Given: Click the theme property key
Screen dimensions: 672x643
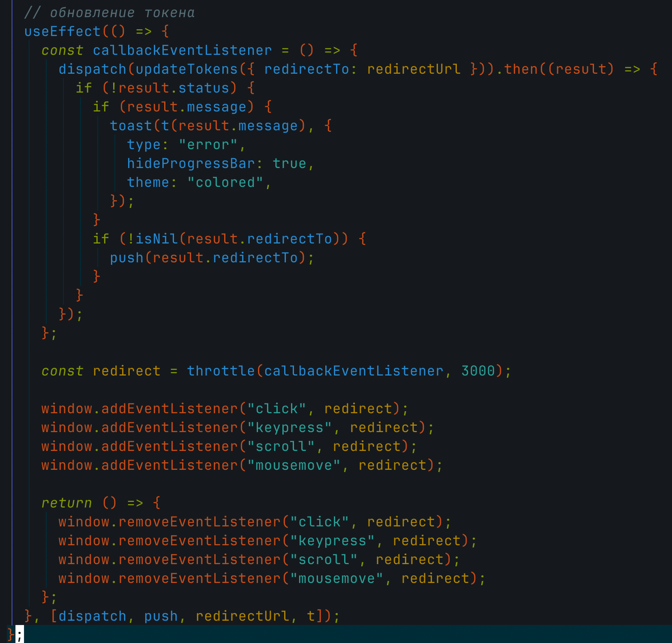Looking at the screenshot, I should [148, 182].
